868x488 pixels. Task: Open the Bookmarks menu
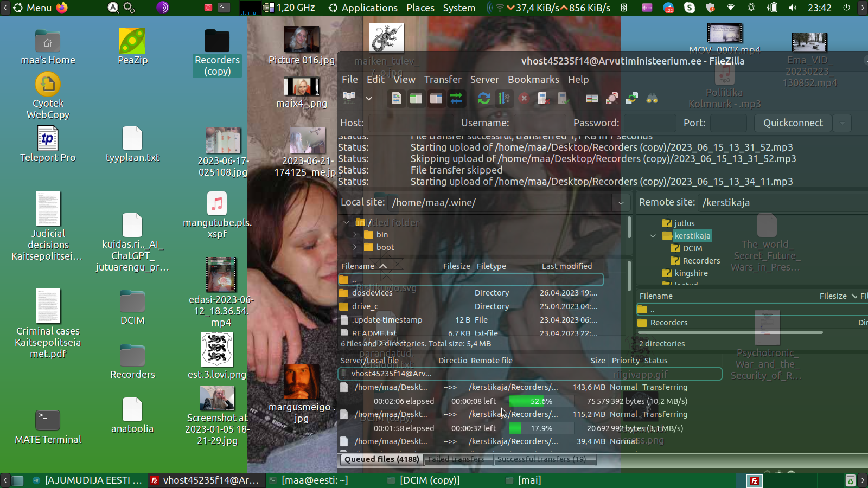(533, 80)
